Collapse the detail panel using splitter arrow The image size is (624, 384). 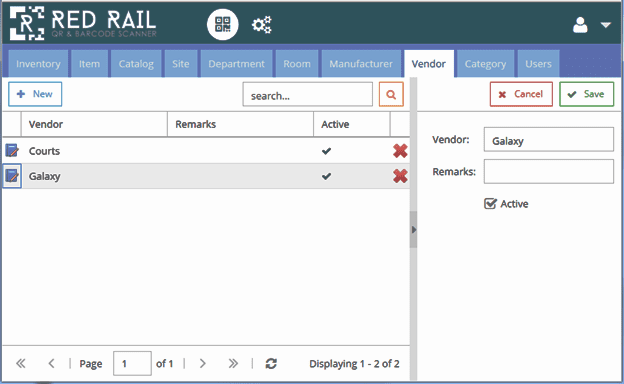point(414,230)
